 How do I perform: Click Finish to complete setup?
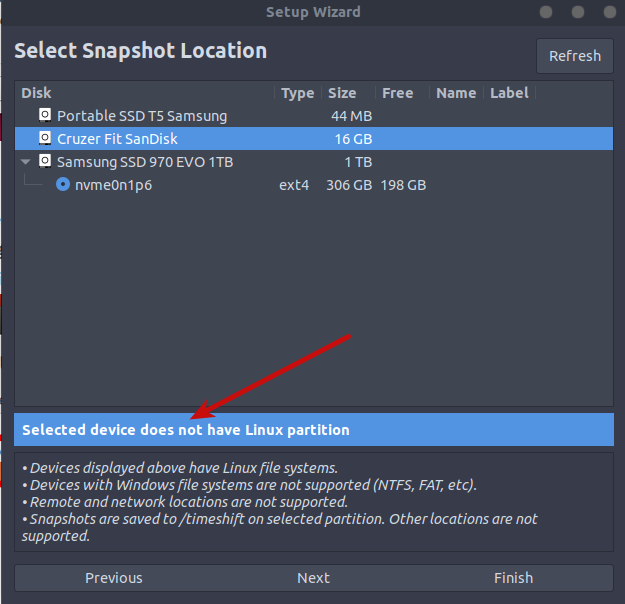point(513,578)
